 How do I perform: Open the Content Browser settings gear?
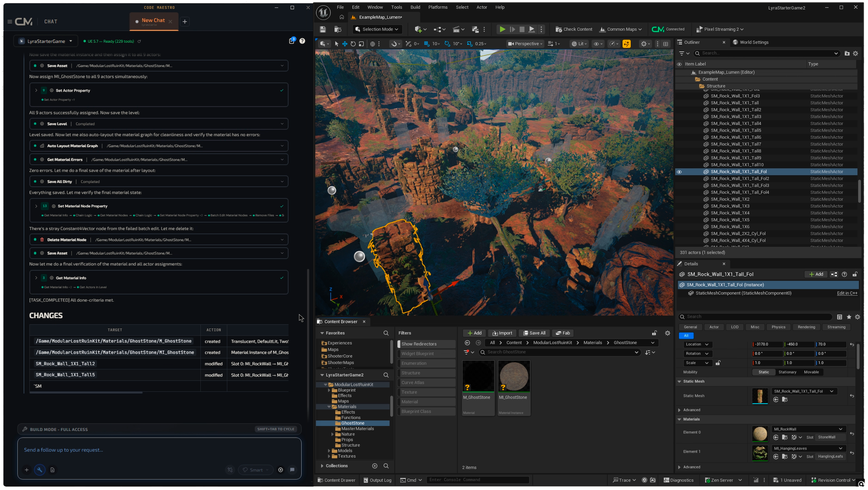tap(667, 333)
